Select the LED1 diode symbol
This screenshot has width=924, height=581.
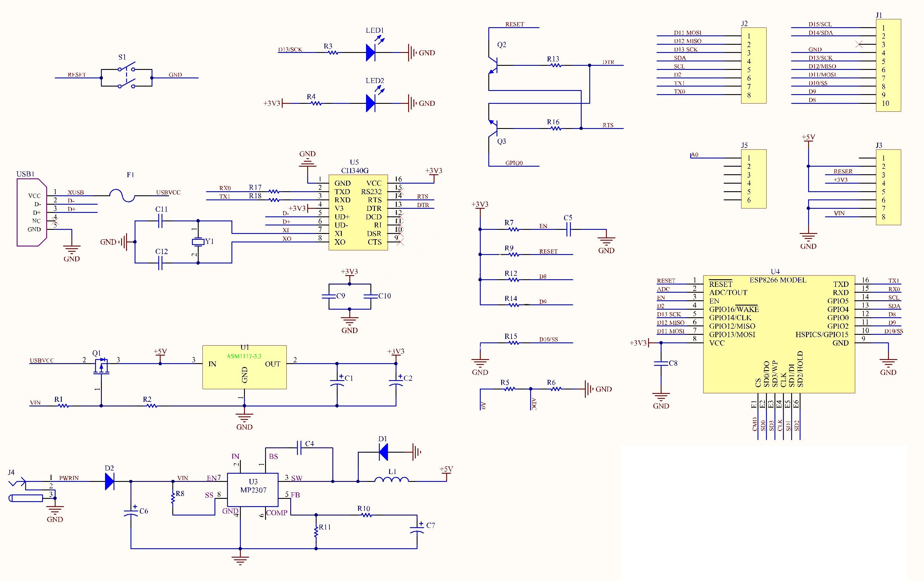371,53
